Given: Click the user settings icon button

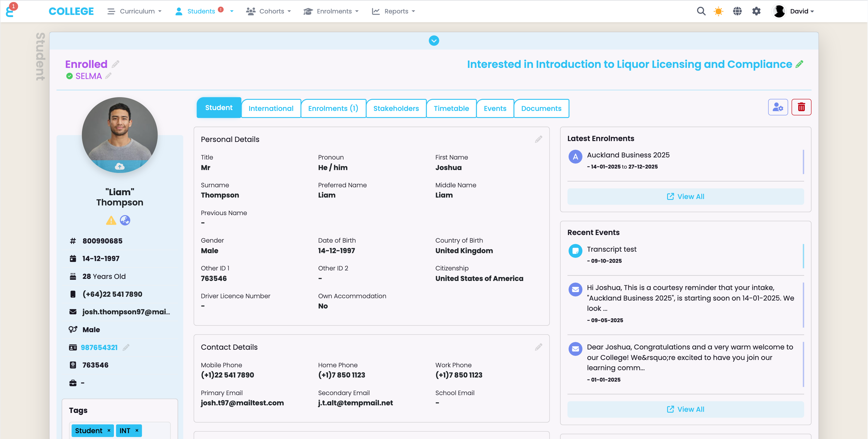Looking at the screenshot, I should pos(778,107).
